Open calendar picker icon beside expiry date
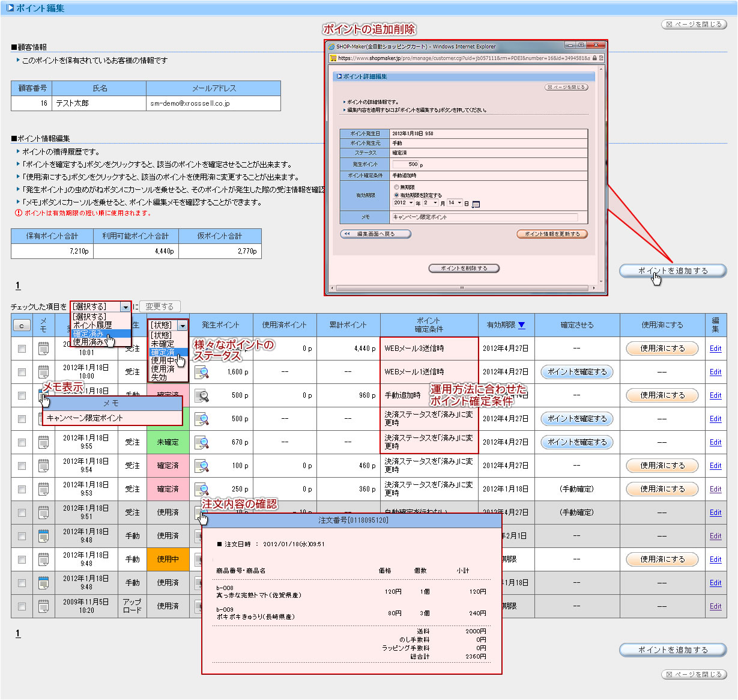Image resolution: width=738 pixels, height=700 pixels. 476,204
